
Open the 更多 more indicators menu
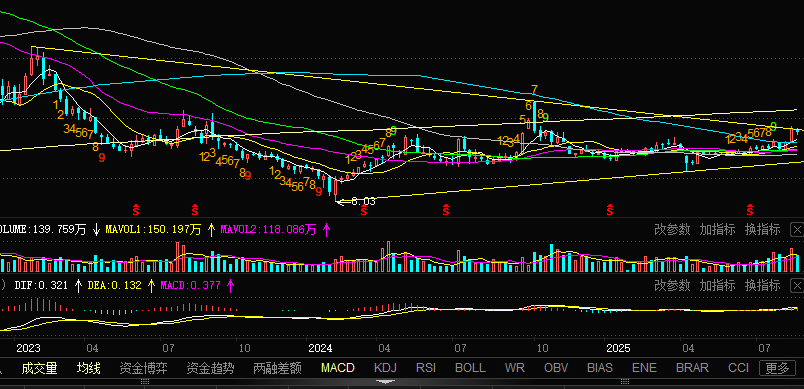[777, 367]
